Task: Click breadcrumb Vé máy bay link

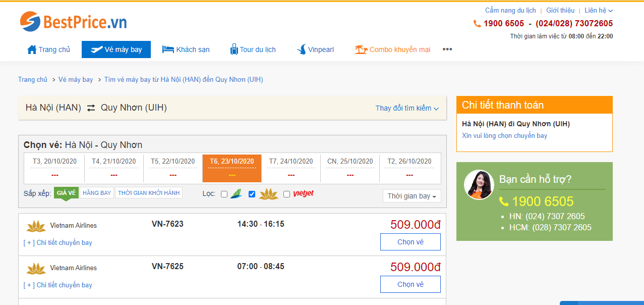Action: [x=76, y=79]
